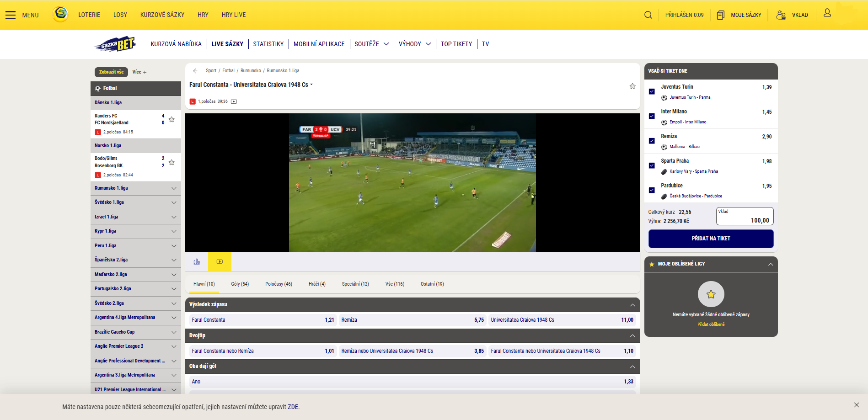Expand the Rumunsko 1.liga league
868x420 pixels.
(136, 188)
